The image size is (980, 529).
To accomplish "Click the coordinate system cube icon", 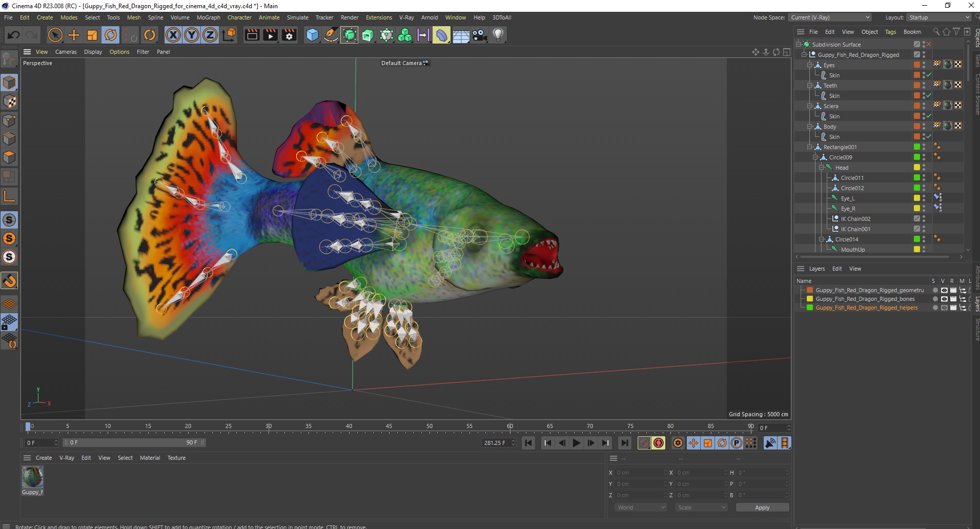I will click(230, 35).
